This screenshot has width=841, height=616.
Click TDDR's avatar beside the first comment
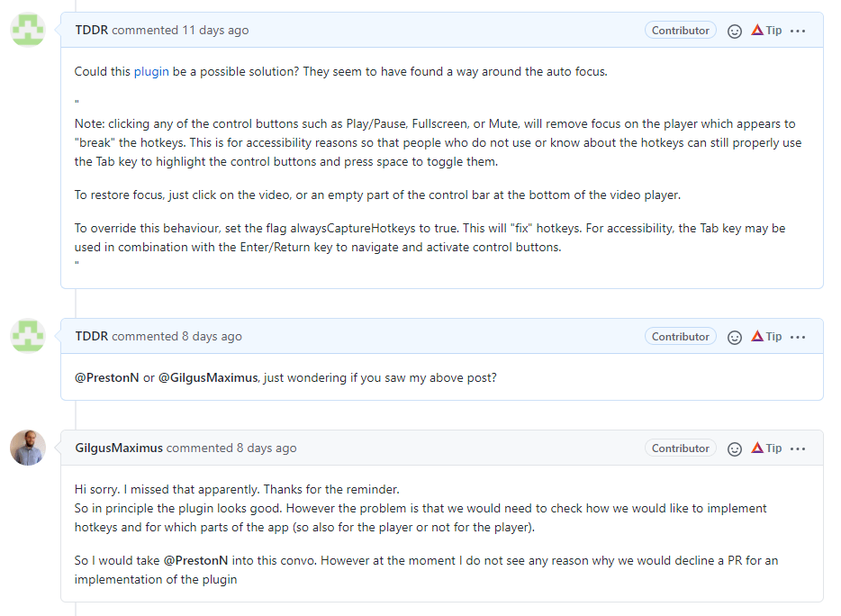28,30
